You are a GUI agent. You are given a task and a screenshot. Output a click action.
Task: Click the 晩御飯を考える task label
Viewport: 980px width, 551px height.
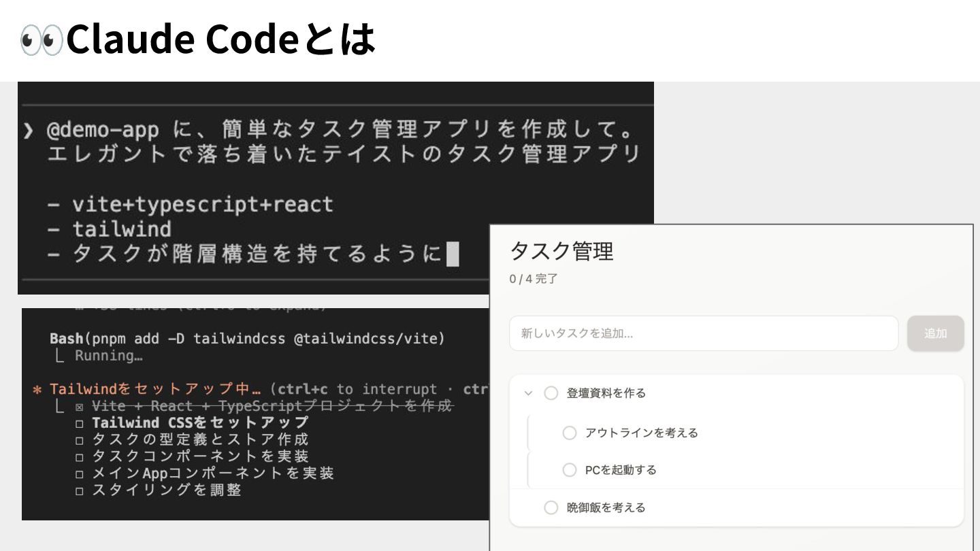[606, 507]
